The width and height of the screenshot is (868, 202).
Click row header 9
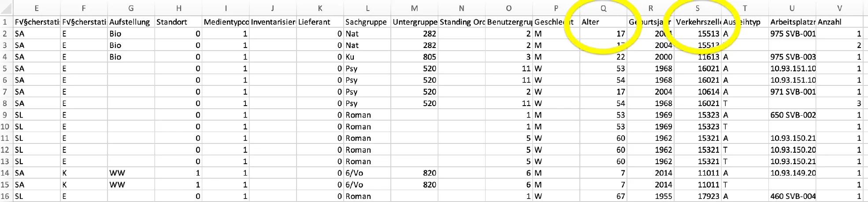5,115
